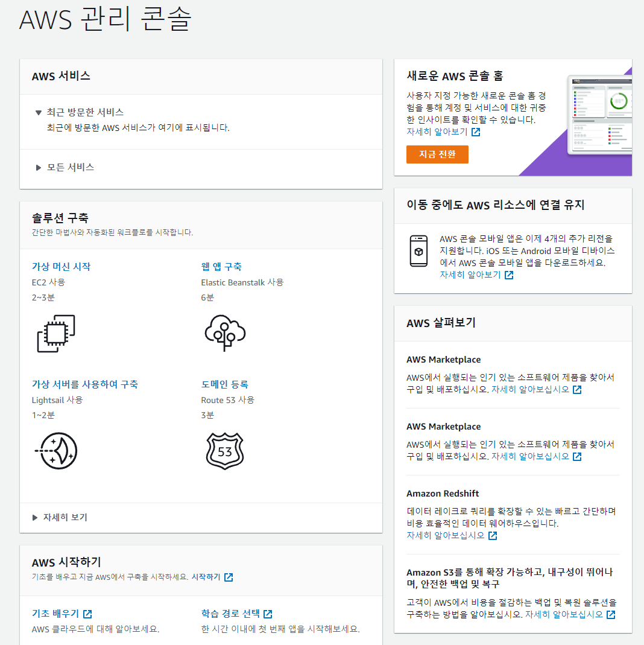Click the '1~2분' duration text
Image resolution: width=644 pixels, height=645 pixels.
pos(43,415)
